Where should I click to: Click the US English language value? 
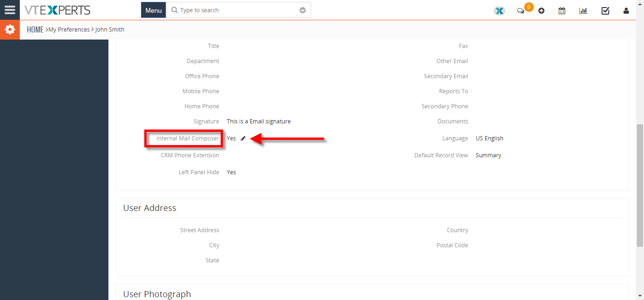[x=489, y=138]
